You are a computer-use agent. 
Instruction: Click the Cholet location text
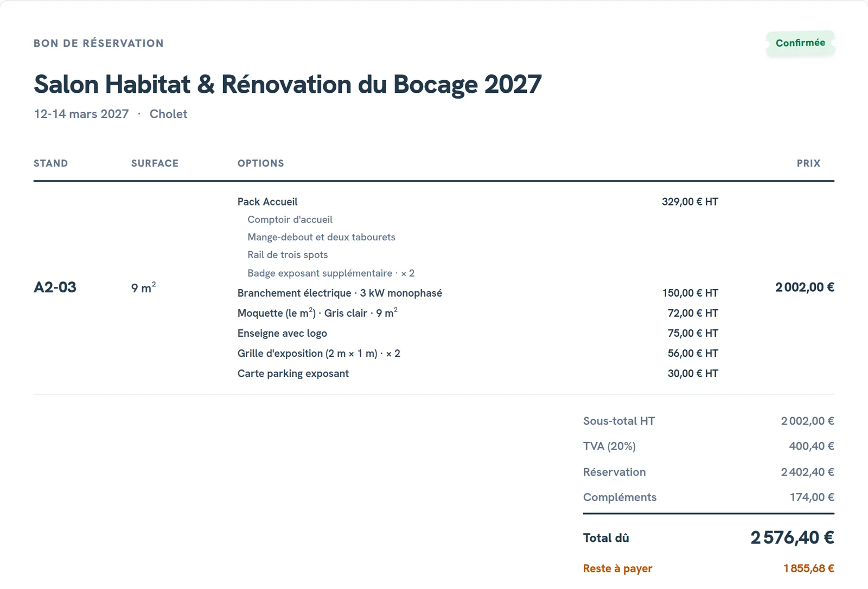coord(168,114)
